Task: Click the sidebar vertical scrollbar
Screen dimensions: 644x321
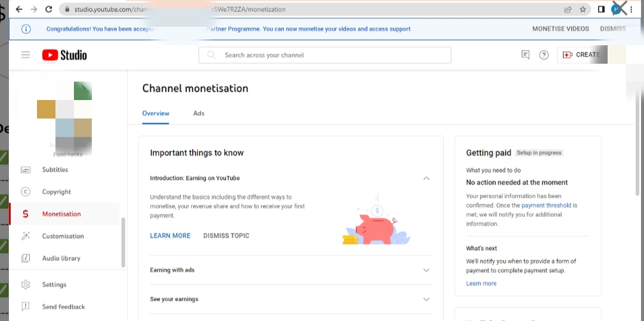Action: [x=123, y=242]
